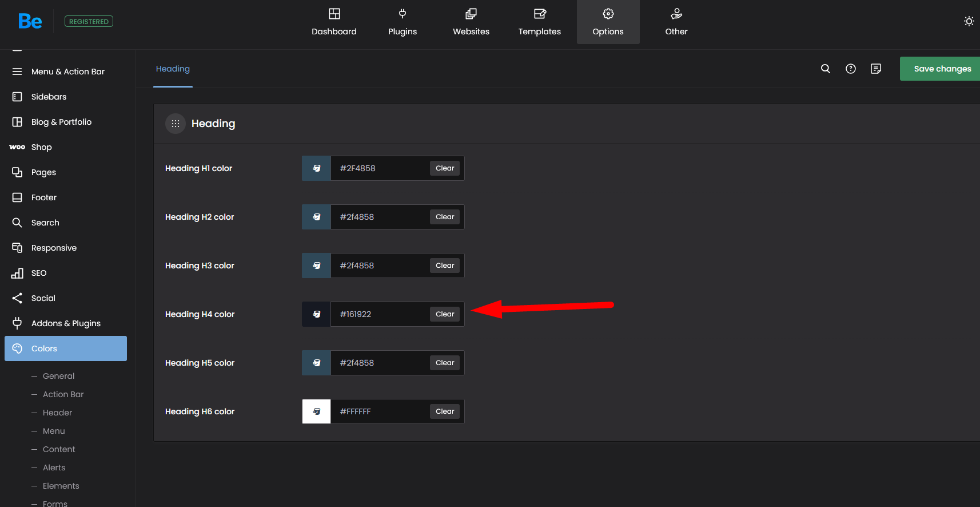Toggle light mode with the sun icon
The image size is (980, 507).
(x=969, y=21)
